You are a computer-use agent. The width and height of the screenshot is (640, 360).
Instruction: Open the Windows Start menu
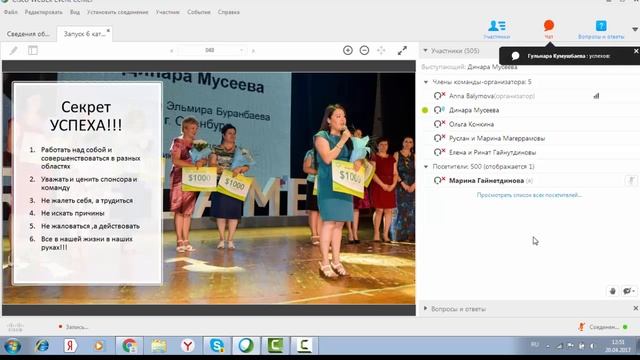13,346
